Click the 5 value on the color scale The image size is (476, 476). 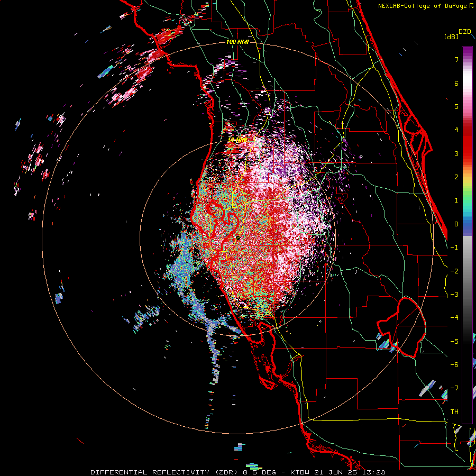tap(456, 106)
